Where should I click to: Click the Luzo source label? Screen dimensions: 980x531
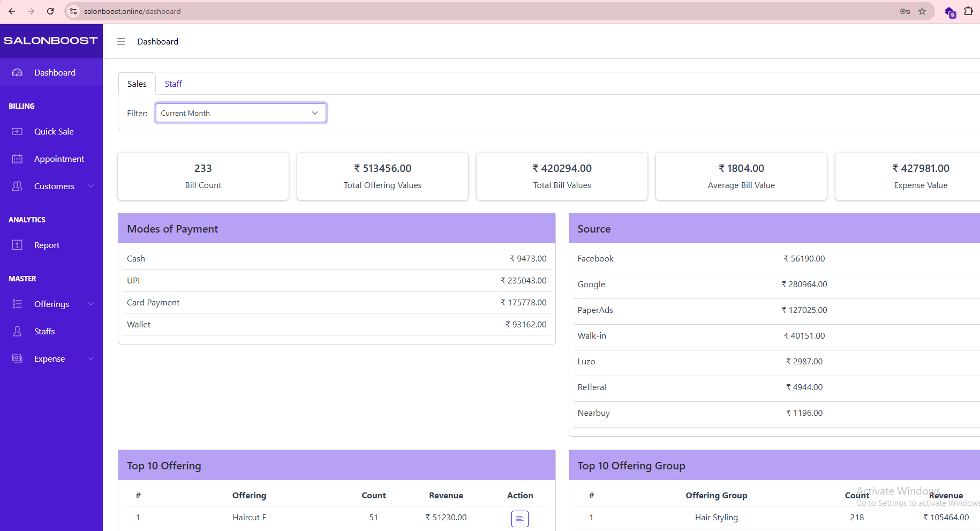pyautogui.click(x=586, y=361)
